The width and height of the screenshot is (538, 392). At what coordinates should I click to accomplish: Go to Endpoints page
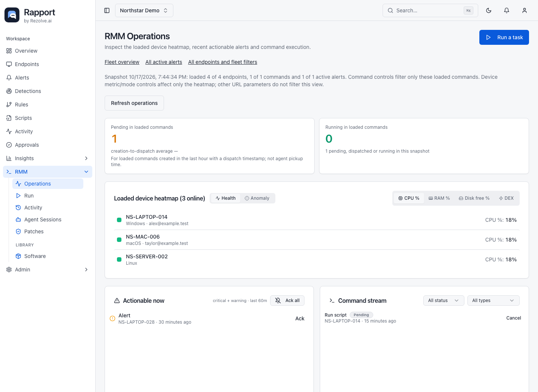click(x=47, y=64)
